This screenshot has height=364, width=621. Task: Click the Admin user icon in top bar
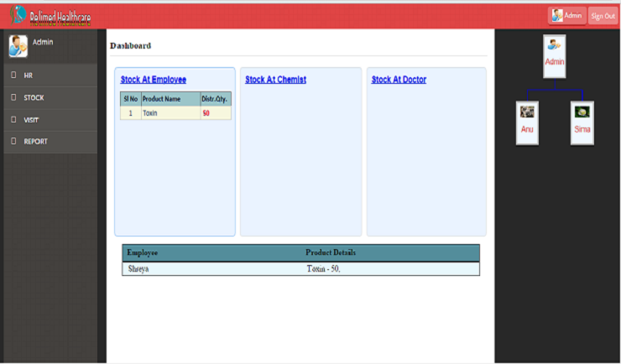(557, 15)
